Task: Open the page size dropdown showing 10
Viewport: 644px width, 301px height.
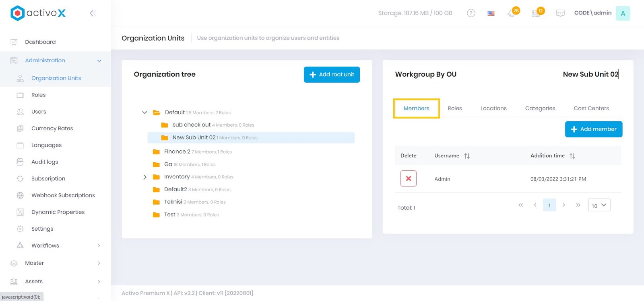Action: tap(599, 205)
